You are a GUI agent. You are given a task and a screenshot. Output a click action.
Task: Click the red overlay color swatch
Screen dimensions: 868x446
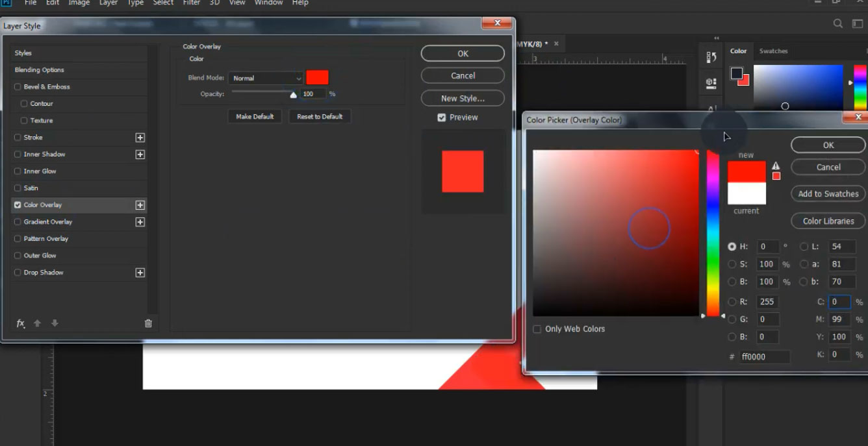tap(318, 78)
